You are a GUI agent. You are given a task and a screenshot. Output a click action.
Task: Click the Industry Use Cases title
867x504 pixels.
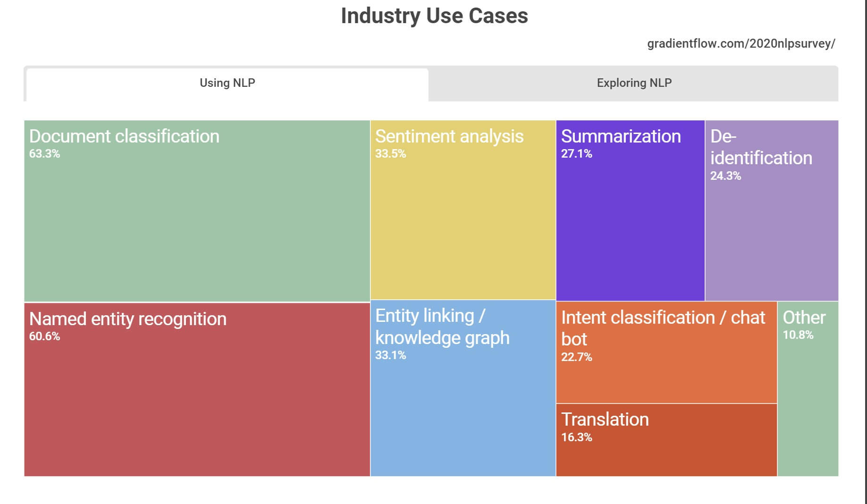(x=434, y=16)
